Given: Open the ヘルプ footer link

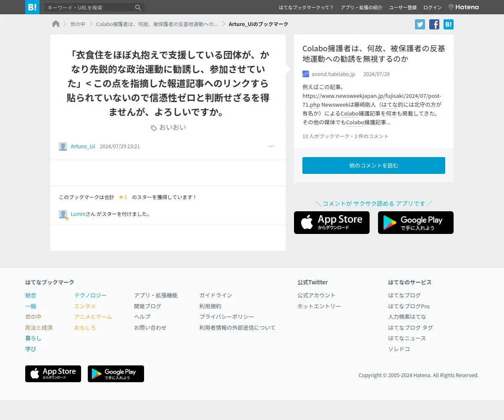Looking at the screenshot, I should click(142, 317).
